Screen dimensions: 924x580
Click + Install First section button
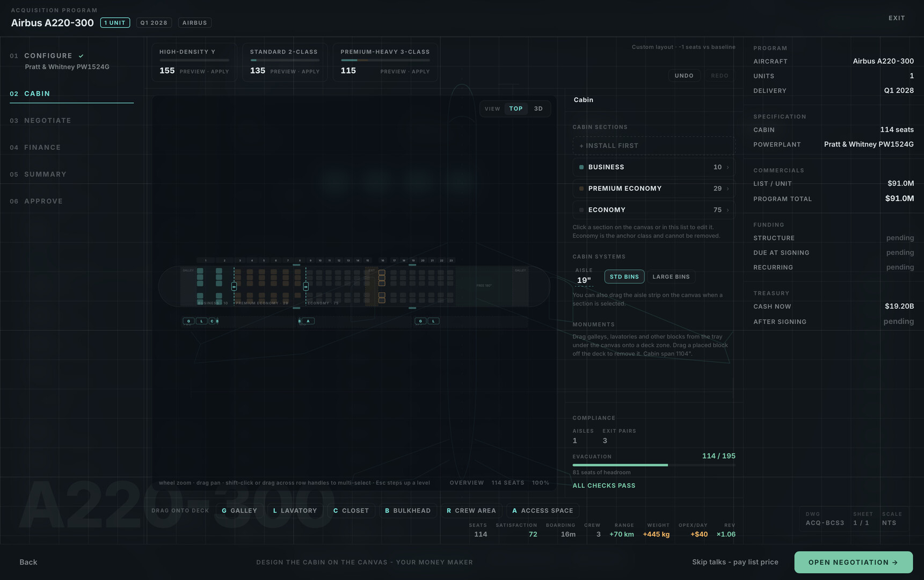point(653,146)
